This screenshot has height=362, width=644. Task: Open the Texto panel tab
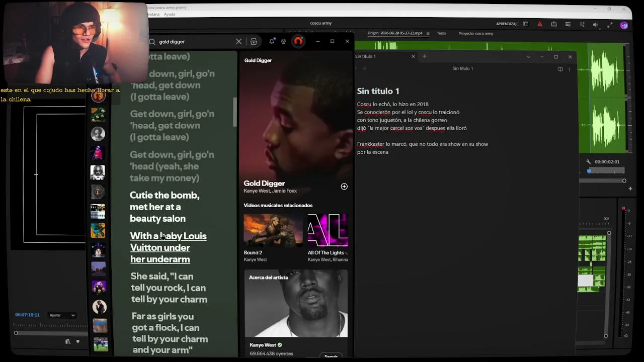[x=441, y=34]
